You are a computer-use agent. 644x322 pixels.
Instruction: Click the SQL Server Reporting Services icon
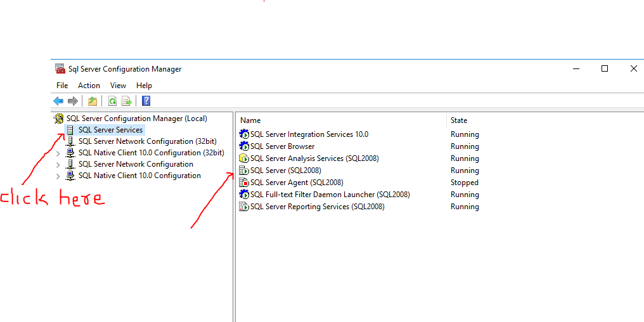[x=244, y=207]
